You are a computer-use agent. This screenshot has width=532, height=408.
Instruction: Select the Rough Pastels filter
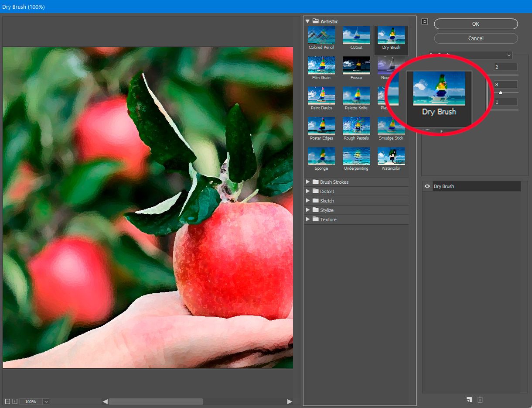(x=356, y=126)
